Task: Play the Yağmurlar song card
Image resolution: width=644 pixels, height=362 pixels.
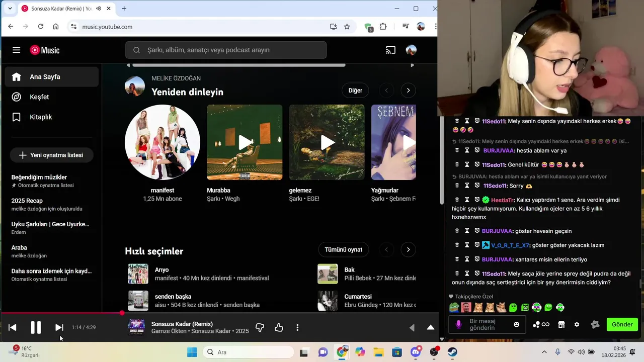Action: tap(393, 142)
